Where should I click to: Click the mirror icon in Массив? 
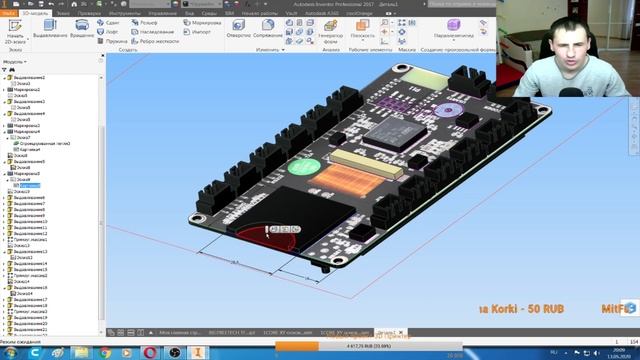[402, 41]
